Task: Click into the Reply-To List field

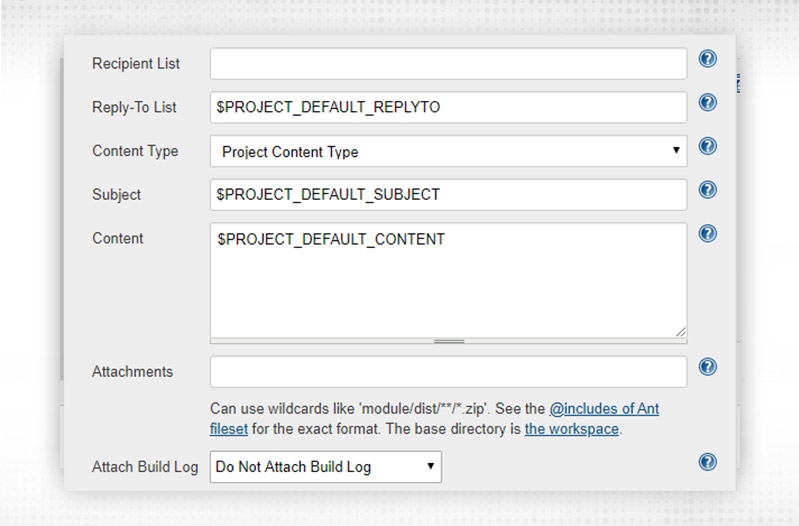Action: tap(448, 107)
